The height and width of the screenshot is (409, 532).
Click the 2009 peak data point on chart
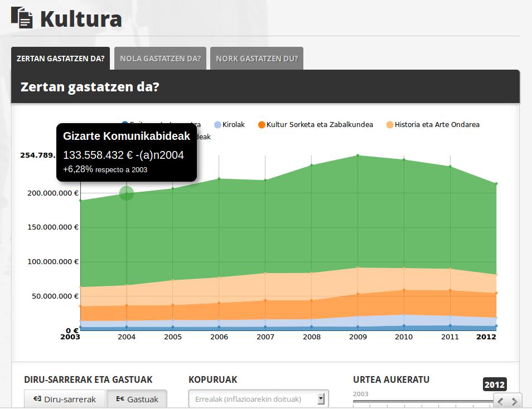pyautogui.click(x=357, y=155)
